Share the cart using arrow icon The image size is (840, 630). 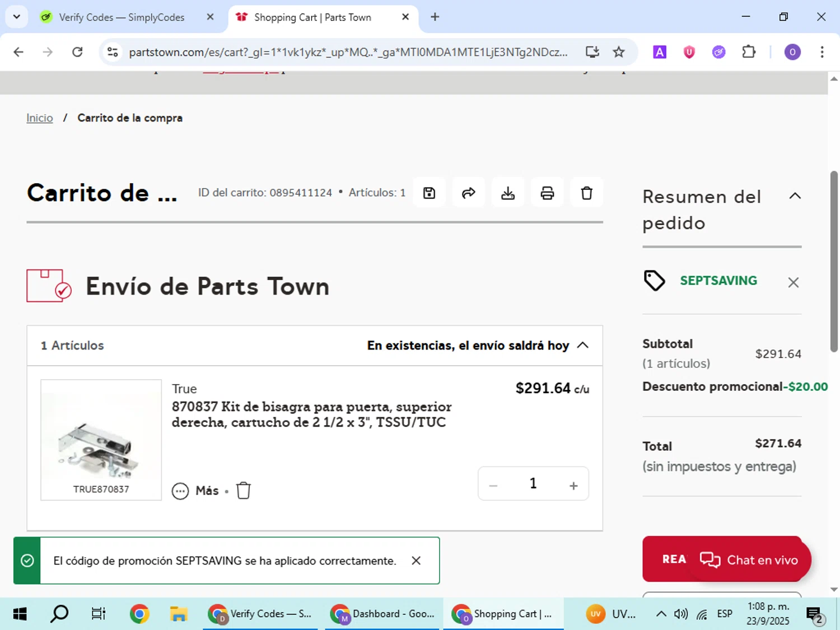coord(468,193)
